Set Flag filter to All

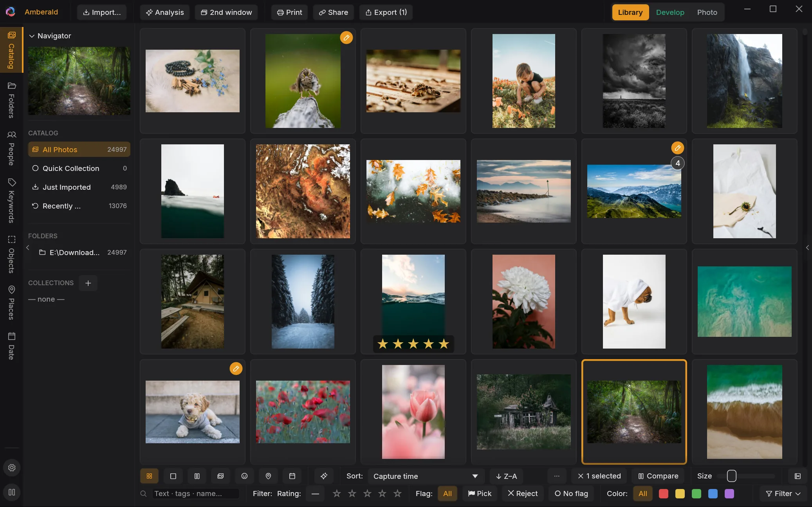[448, 493]
